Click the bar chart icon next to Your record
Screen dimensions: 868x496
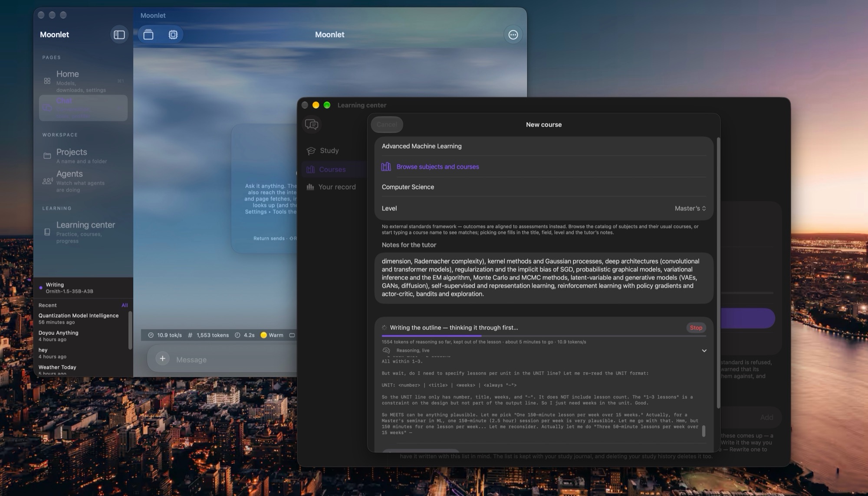pyautogui.click(x=310, y=187)
